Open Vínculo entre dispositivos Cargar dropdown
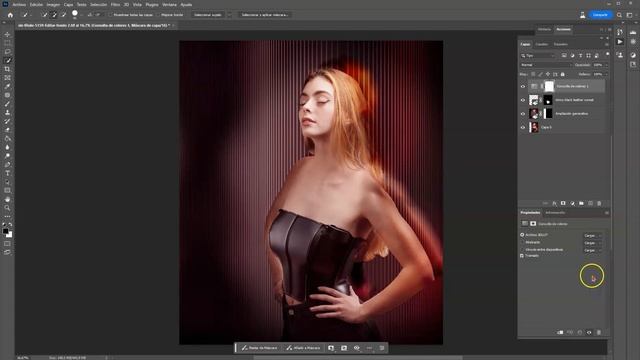Screen dimensions: 640x360 click(592, 250)
